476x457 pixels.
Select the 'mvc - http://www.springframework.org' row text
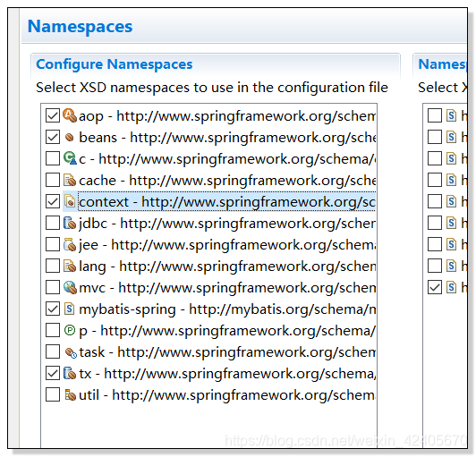(x=227, y=288)
